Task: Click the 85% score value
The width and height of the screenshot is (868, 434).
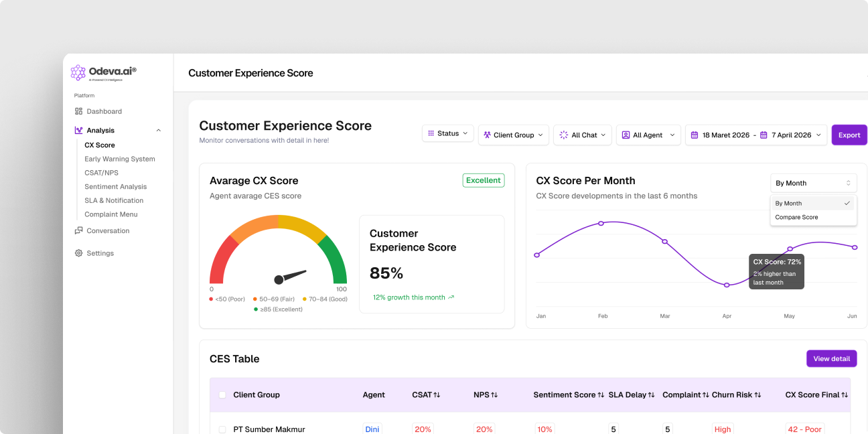Action: [386, 273]
